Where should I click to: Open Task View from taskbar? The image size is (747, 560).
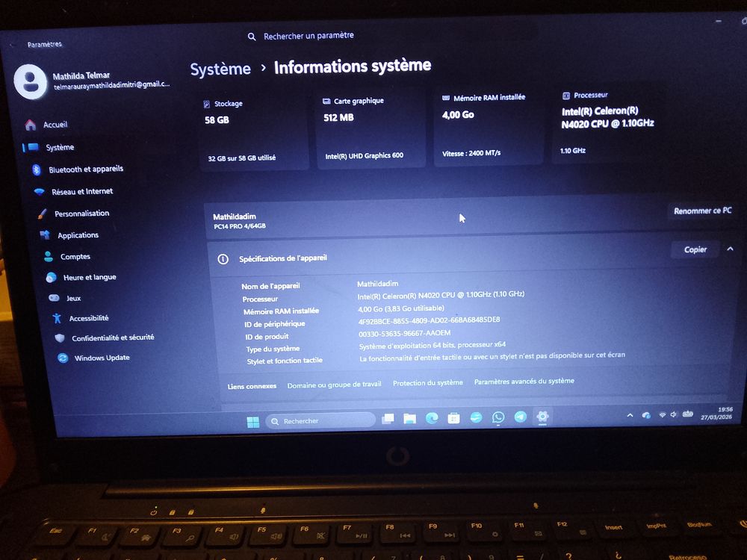[x=388, y=419]
